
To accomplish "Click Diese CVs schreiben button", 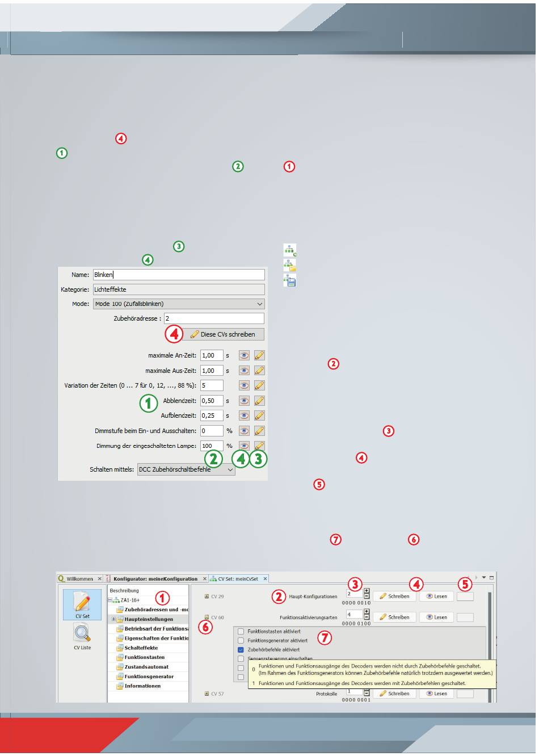I will (223, 334).
